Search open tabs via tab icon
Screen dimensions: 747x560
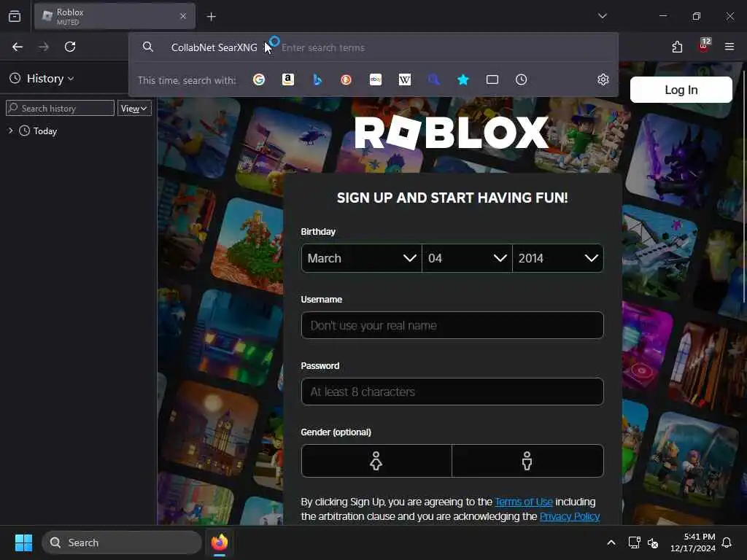tap(492, 79)
